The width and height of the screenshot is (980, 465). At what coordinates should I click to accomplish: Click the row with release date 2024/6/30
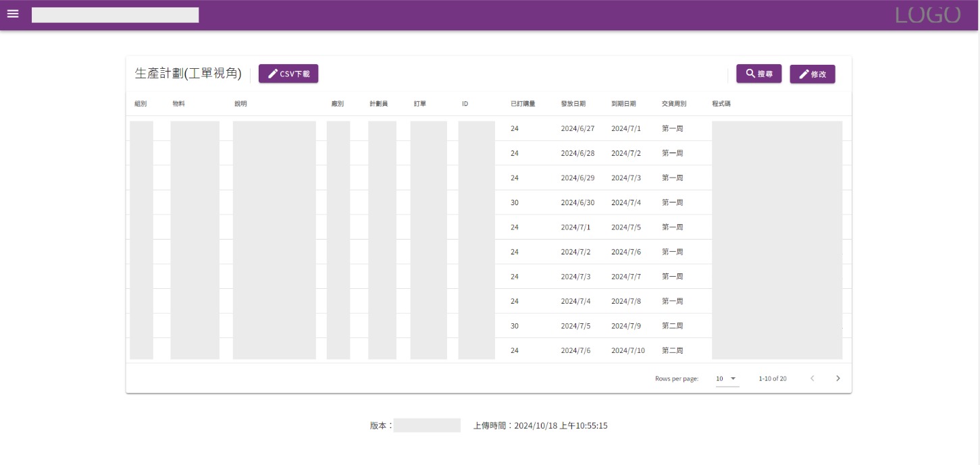tap(577, 202)
